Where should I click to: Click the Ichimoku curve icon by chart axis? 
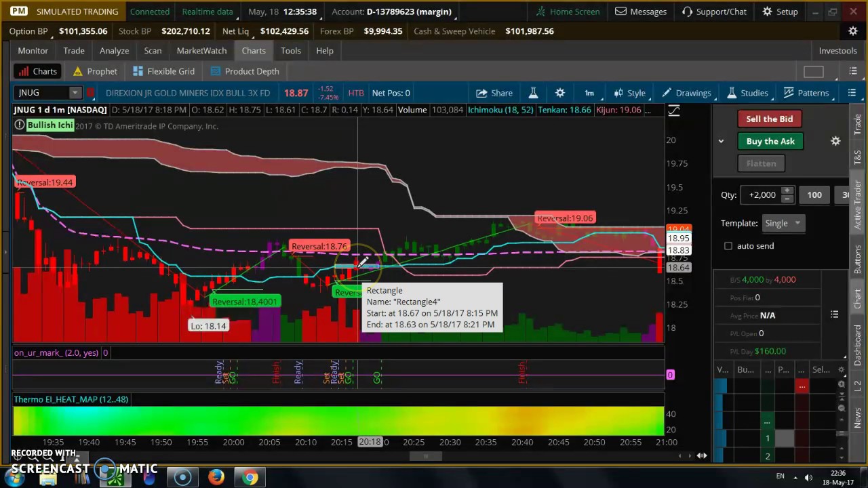tap(673, 110)
